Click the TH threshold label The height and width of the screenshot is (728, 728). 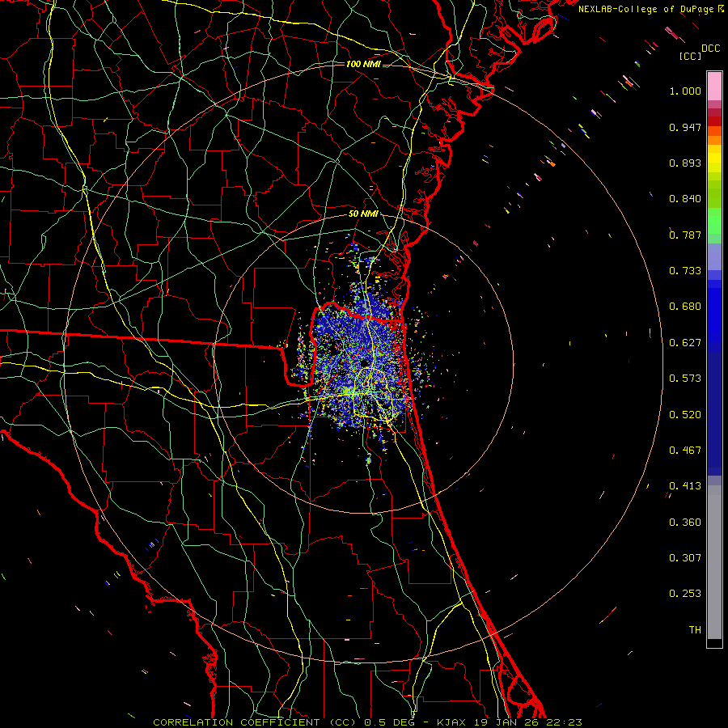click(x=695, y=630)
